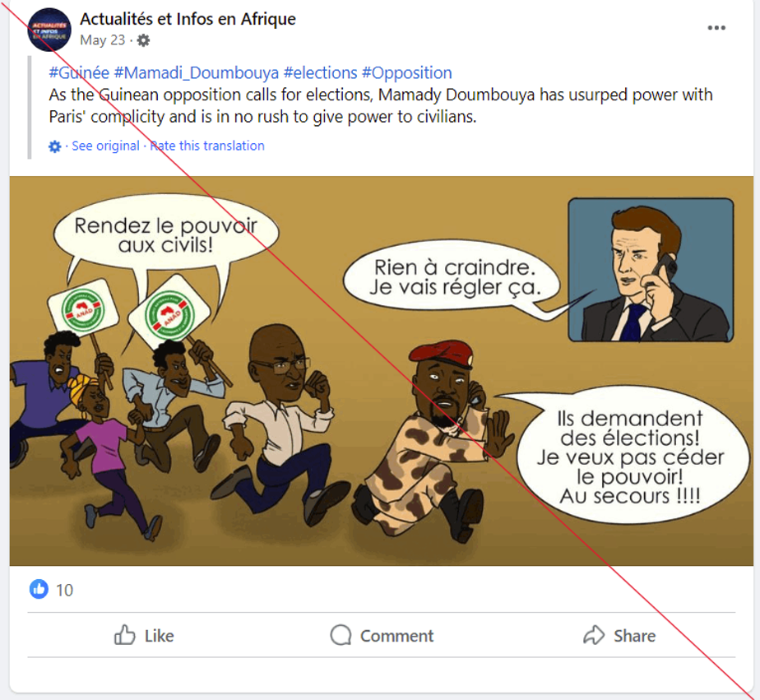Select the #Opposition hashtag

406,73
